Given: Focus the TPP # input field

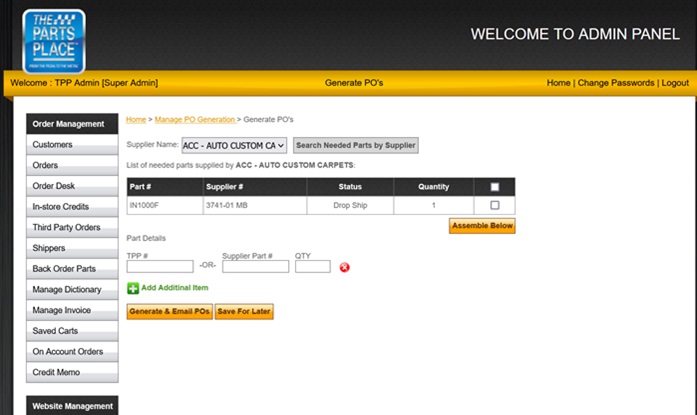Looking at the screenshot, I should [x=160, y=267].
